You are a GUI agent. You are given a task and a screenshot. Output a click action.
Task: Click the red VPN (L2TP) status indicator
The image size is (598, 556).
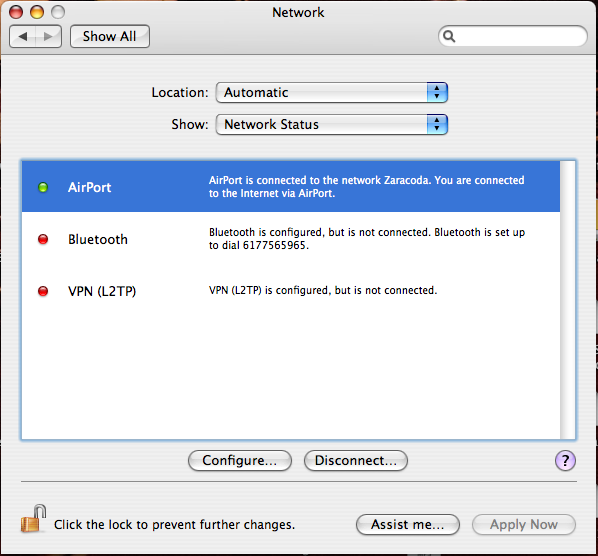click(43, 291)
